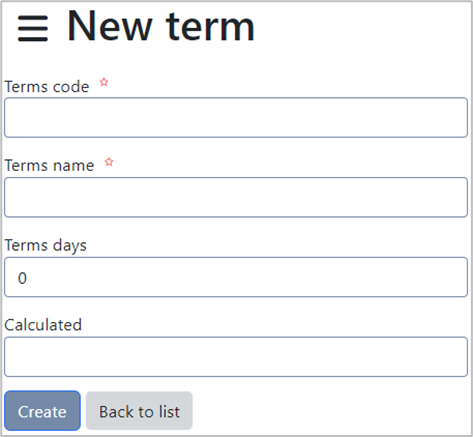Focus the Terms name input field
The height and width of the screenshot is (437, 473).
(236, 197)
